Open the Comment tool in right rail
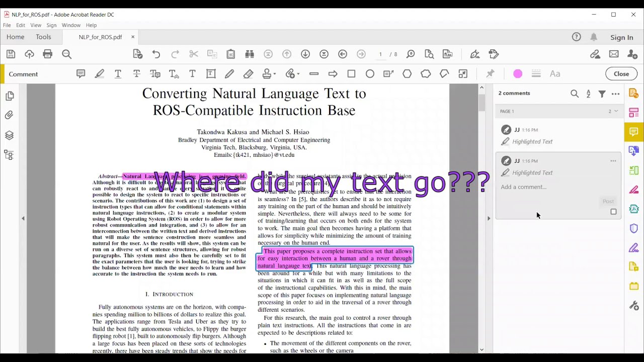This screenshot has height=362, width=644. [634, 132]
